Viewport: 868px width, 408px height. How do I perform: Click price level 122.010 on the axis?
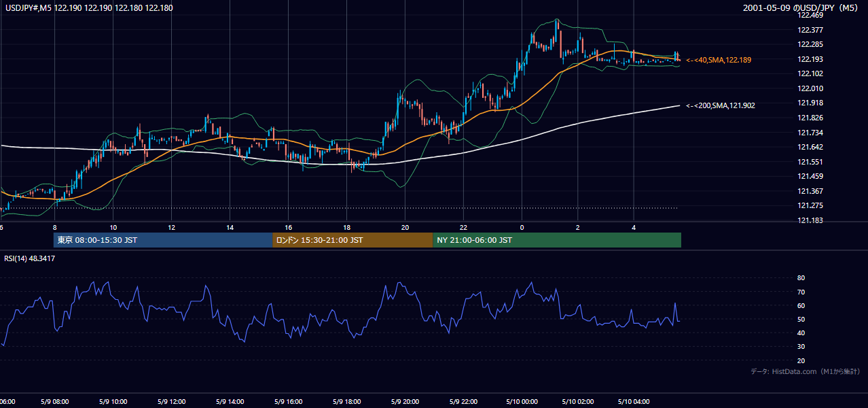tap(811, 88)
